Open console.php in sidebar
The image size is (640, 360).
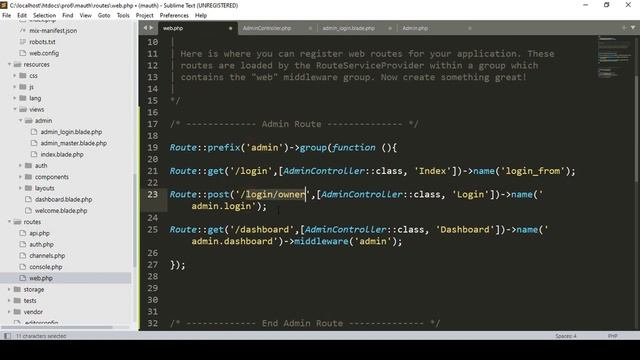pyautogui.click(x=46, y=267)
